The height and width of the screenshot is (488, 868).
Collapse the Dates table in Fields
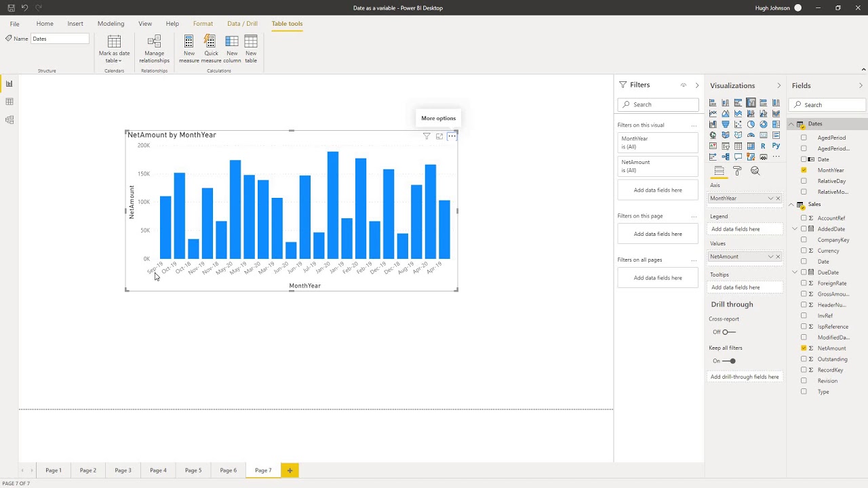791,123
